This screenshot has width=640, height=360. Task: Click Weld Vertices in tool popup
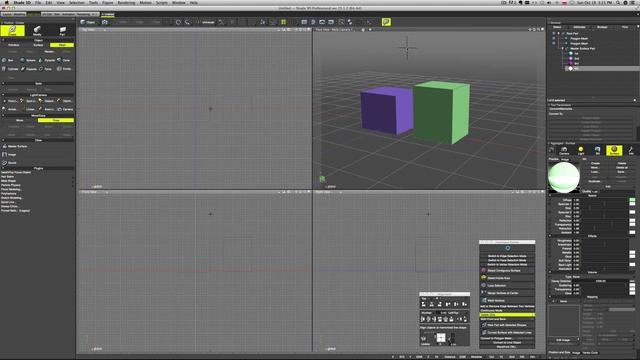pos(507,300)
